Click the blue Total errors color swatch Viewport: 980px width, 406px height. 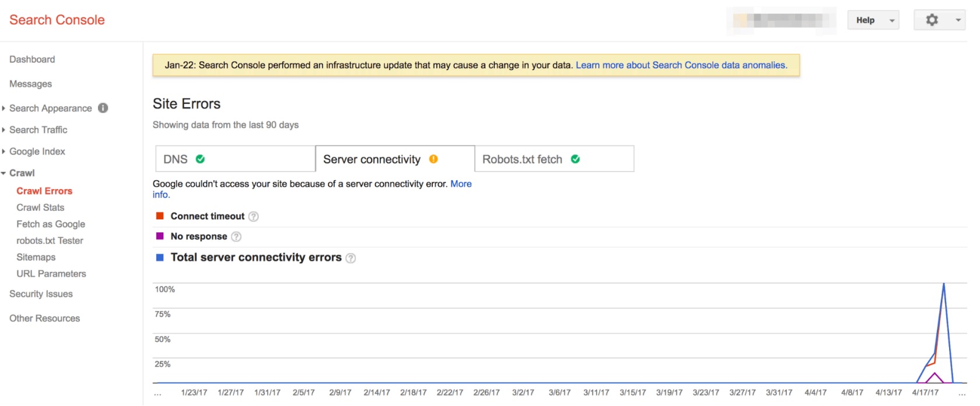[x=160, y=257]
